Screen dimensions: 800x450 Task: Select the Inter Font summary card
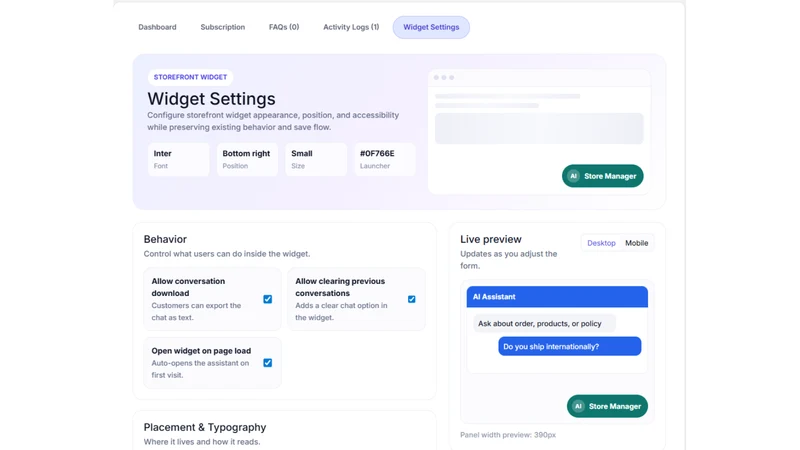(179, 159)
